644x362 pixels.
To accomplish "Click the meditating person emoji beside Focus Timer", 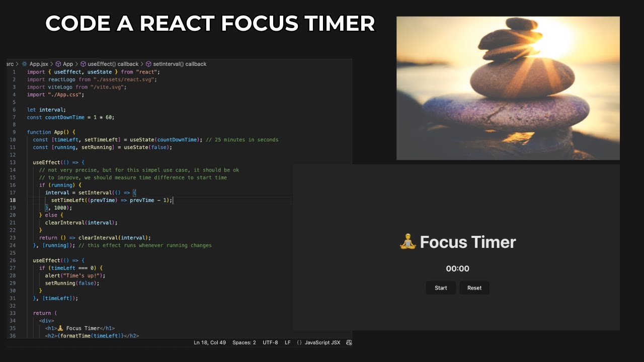I will pos(408,242).
